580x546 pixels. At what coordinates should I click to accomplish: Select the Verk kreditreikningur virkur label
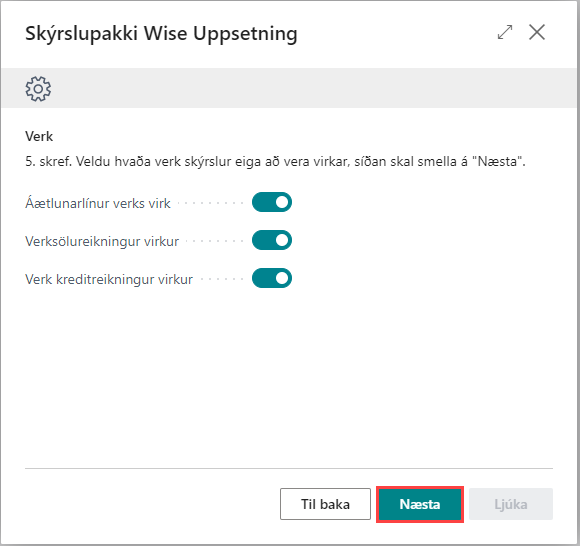pos(109,280)
